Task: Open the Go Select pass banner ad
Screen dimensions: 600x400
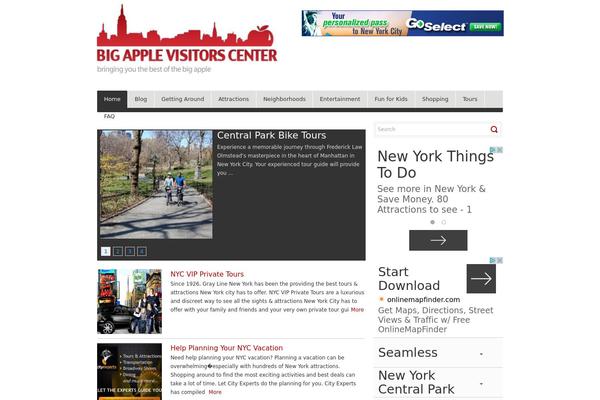Action: pyautogui.click(x=402, y=23)
